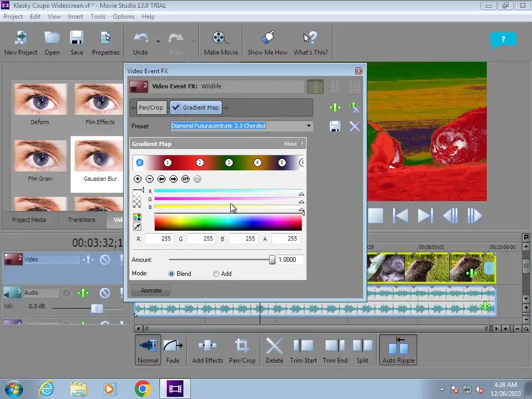Select the Fade editing tool
Screen dimensions: 532x399
pos(172,350)
